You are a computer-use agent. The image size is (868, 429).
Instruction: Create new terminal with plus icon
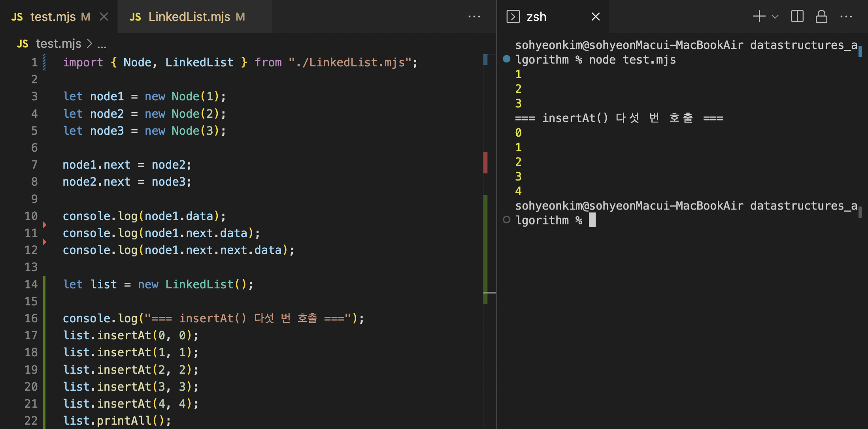point(759,17)
